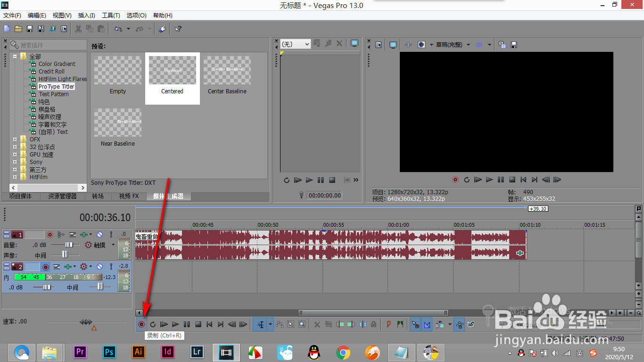The height and width of the screenshot is (362, 644).
Task: Toggle the Automatic Crossfades button
Action: [x=427, y=324]
